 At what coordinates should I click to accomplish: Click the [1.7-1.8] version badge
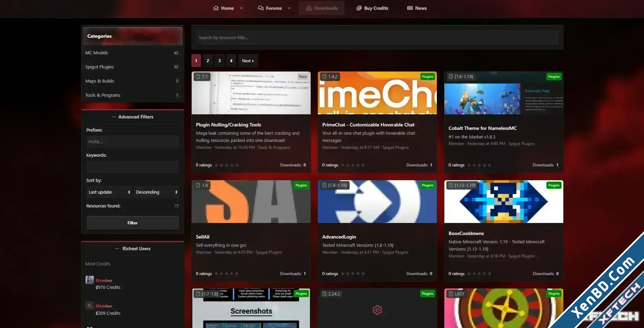(207, 294)
